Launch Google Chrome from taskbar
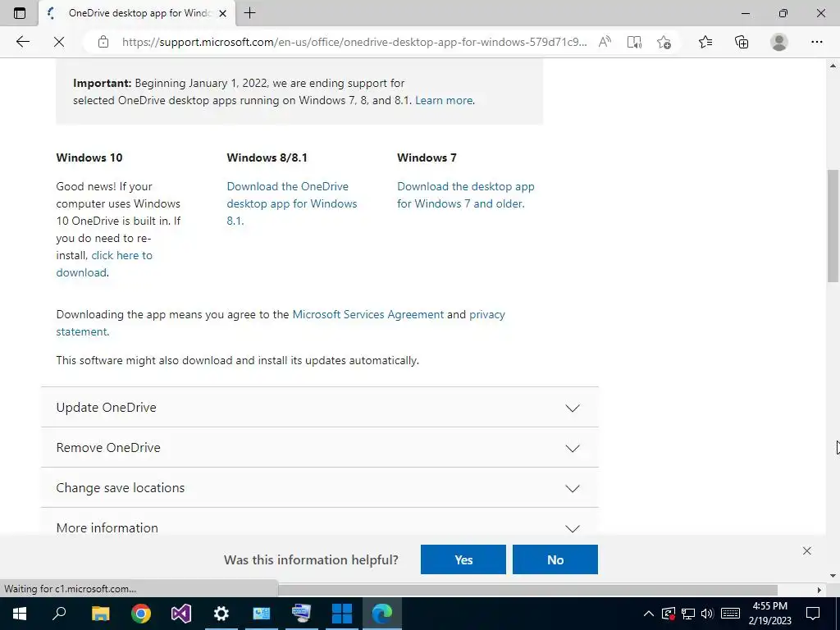Image resolution: width=840 pixels, height=630 pixels. pyautogui.click(x=141, y=614)
